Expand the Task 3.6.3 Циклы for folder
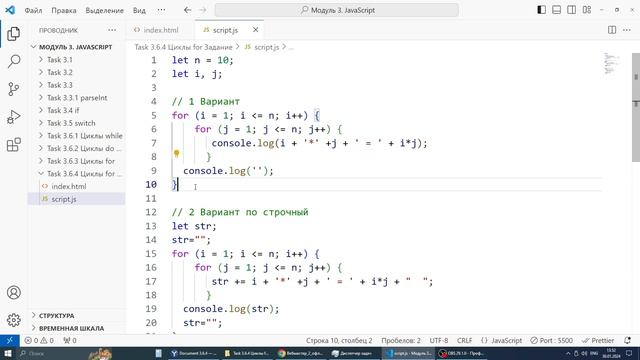The width and height of the screenshot is (640, 360). (x=76, y=161)
